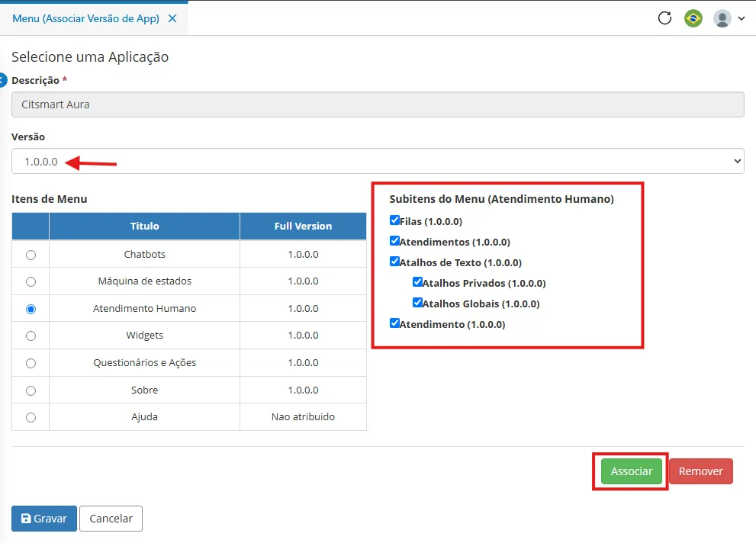Toggle the Atalhos de Texto checkbox
Screen dimensions: 756x543
[x=394, y=262]
